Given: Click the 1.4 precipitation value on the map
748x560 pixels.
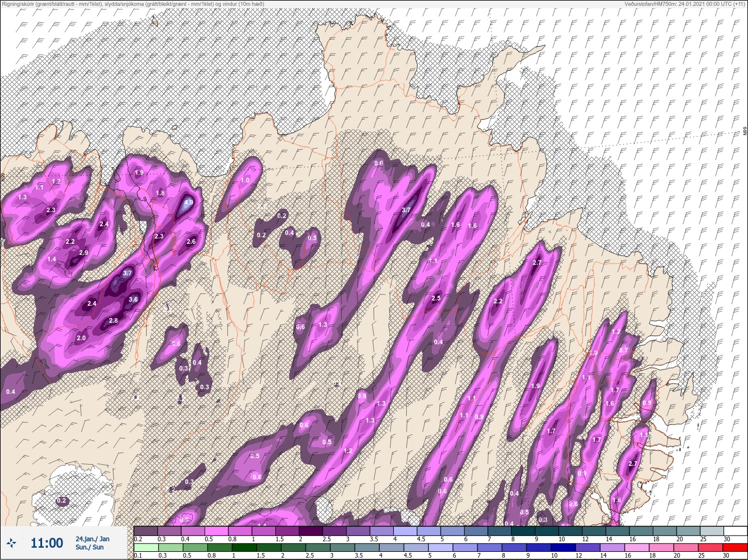Looking at the screenshot, I should [x=51, y=260].
